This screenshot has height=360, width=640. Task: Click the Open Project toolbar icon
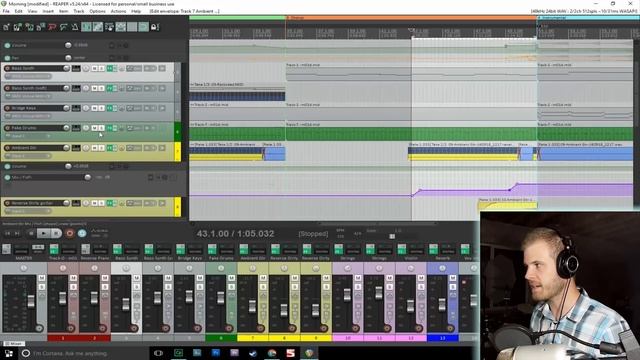pos(18,27)
